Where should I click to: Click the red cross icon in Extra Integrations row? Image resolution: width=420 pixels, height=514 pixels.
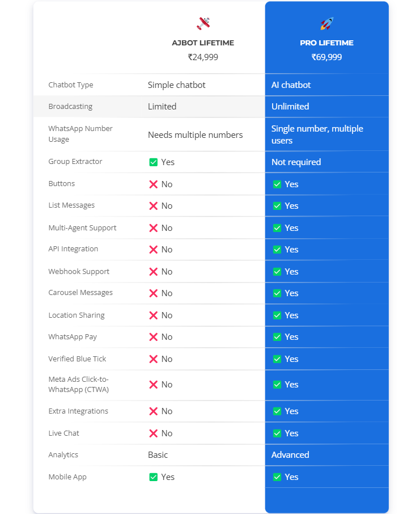coord(154,411)
